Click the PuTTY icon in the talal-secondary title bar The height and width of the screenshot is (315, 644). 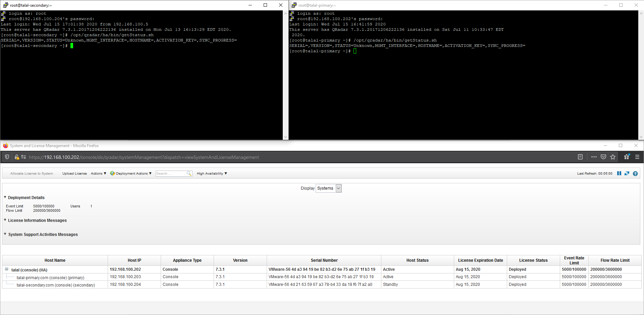pos(6,5)
